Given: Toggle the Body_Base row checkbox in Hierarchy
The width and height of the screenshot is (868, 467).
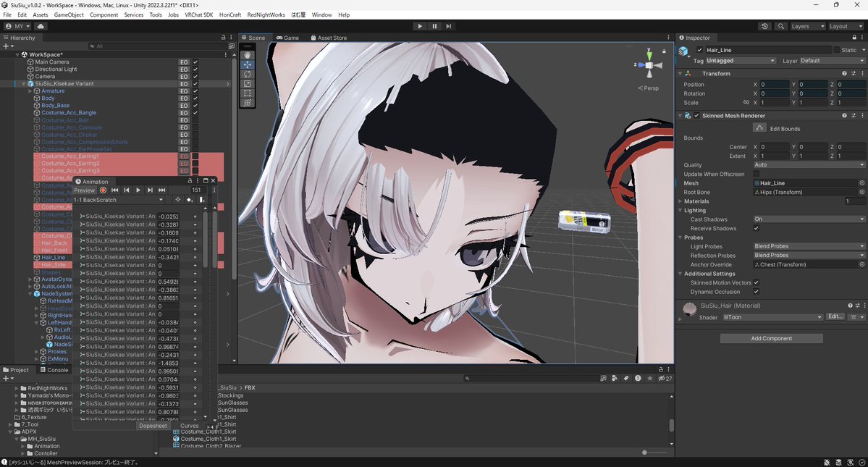Looking at the screenshot, I should pyautogui.click(x=195, y=105).
